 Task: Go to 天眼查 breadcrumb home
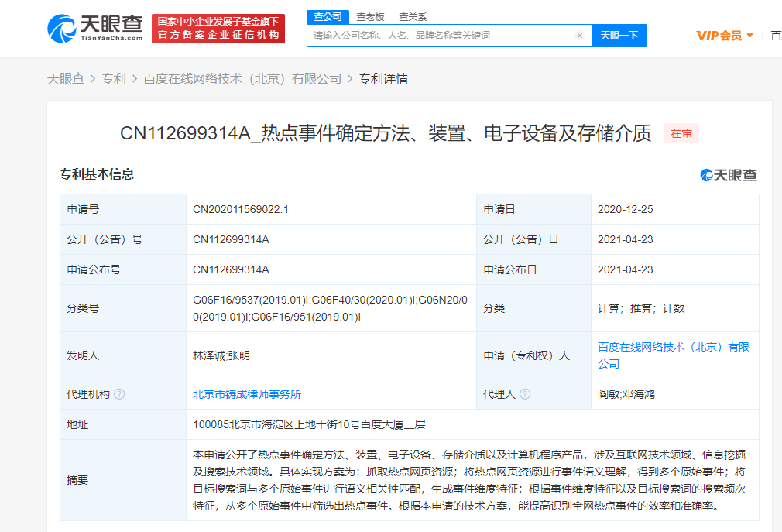click(66, 79)
